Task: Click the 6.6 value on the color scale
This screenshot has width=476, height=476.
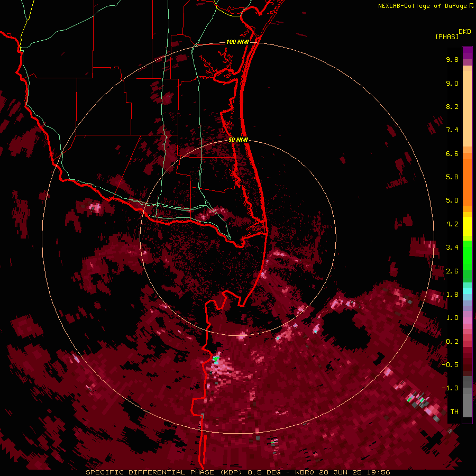Action: click(x=452, y=153)
